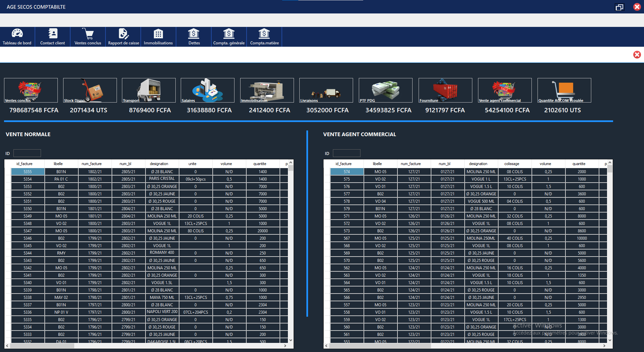The image size is (644, 352).
Task: Open Rapport de caisse
Action: (123, 37)
